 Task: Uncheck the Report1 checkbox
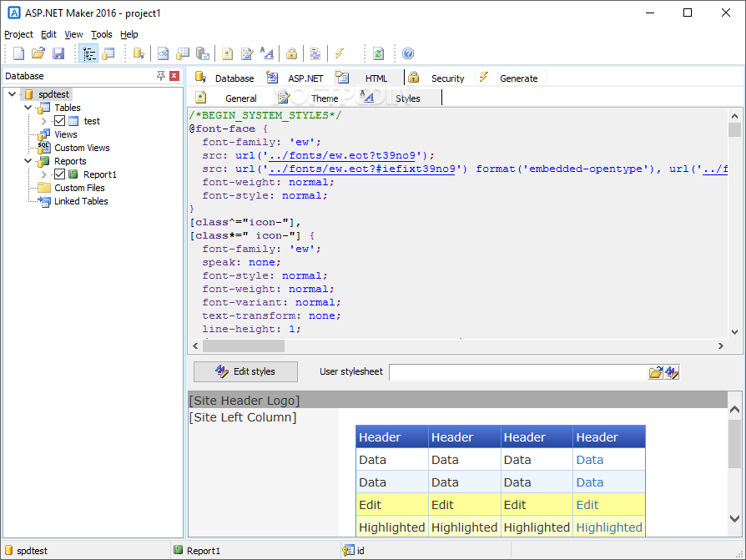tap(60, 174)
